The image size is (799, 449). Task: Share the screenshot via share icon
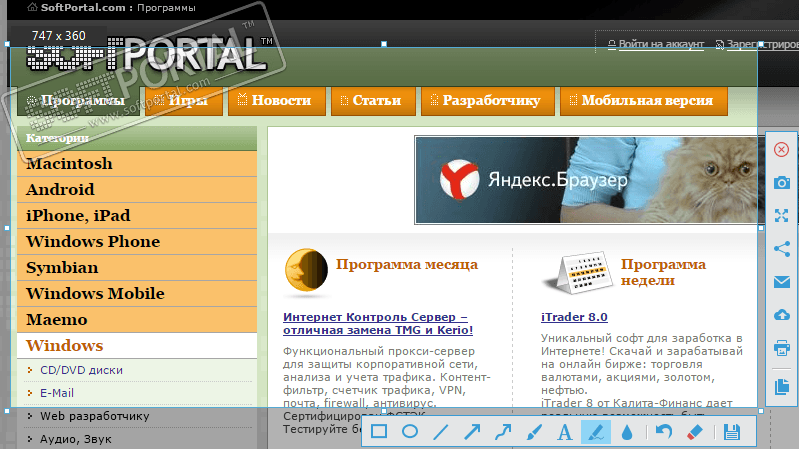(x=782, y=249)
